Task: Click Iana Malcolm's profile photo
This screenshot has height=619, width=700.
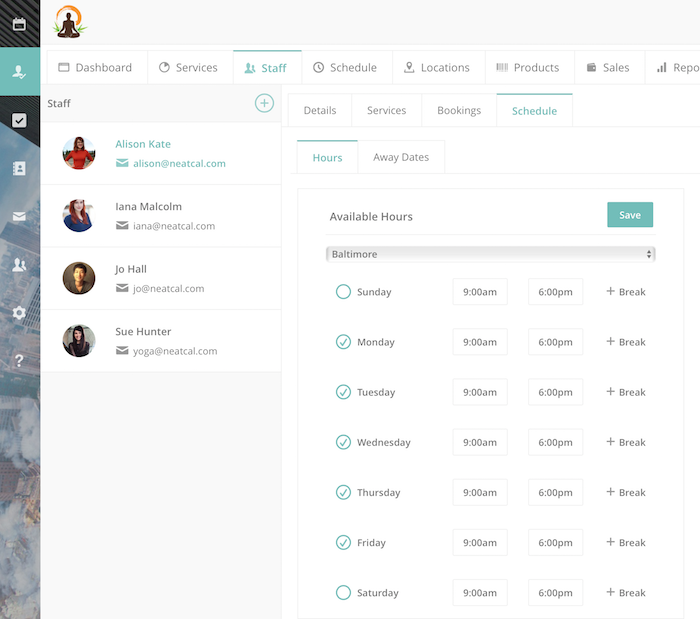Action: point(79,216)
